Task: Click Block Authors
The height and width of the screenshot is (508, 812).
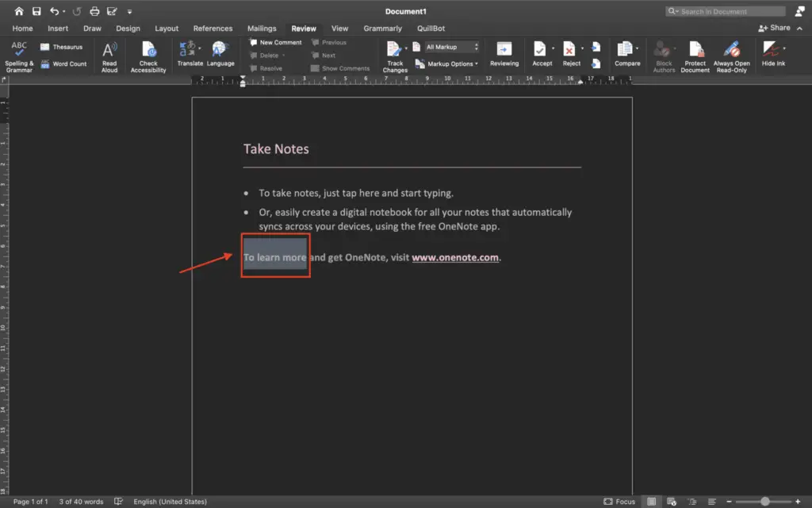Action: click(x=664, y=56)
